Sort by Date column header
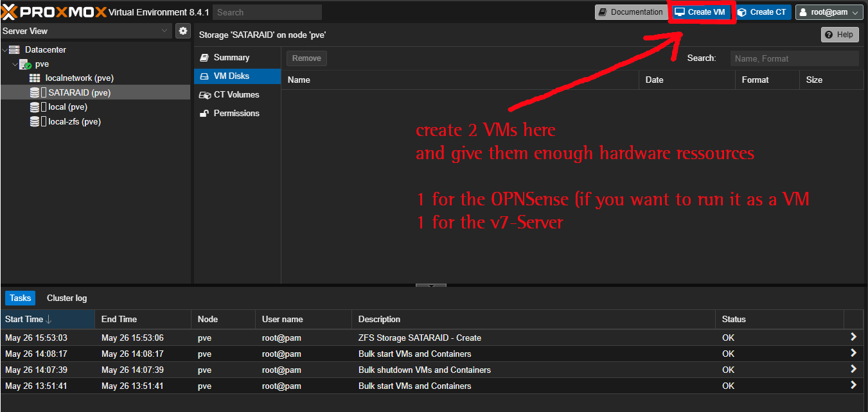 pyautogui.click(x=687, y=80)
